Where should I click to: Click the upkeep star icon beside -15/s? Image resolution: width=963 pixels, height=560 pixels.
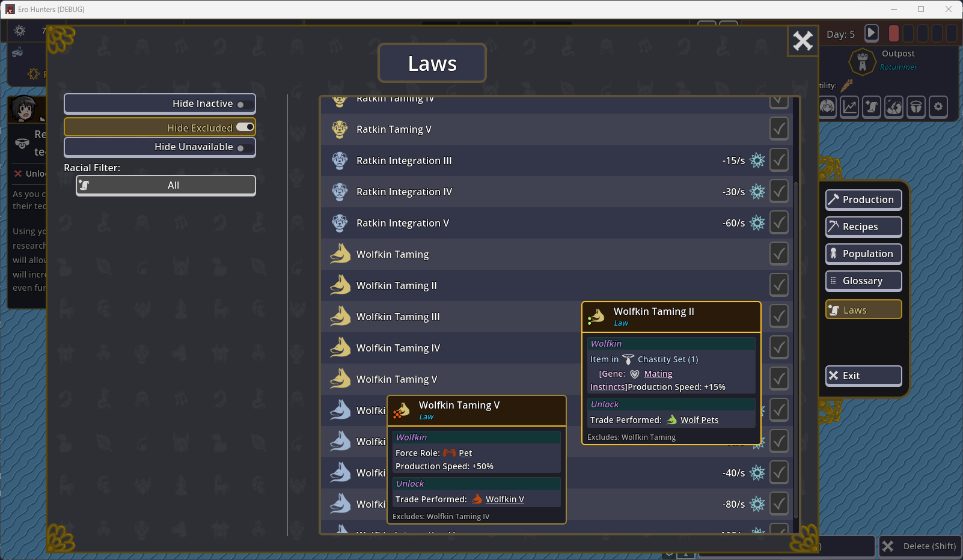pos(757,160)
